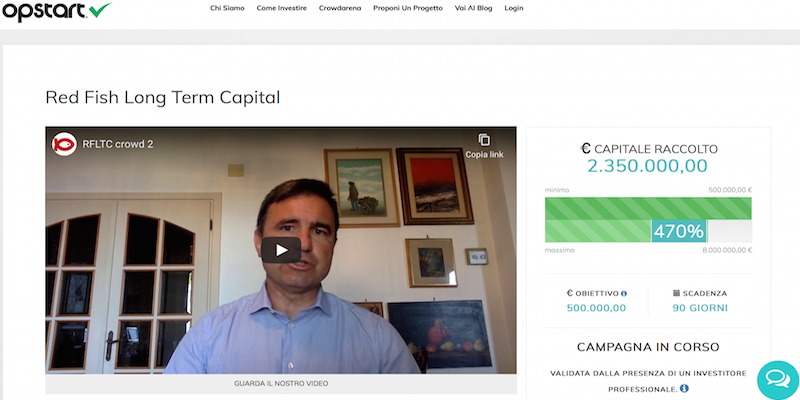Click the calendar icon beside Scadenza

click(677, 293)
